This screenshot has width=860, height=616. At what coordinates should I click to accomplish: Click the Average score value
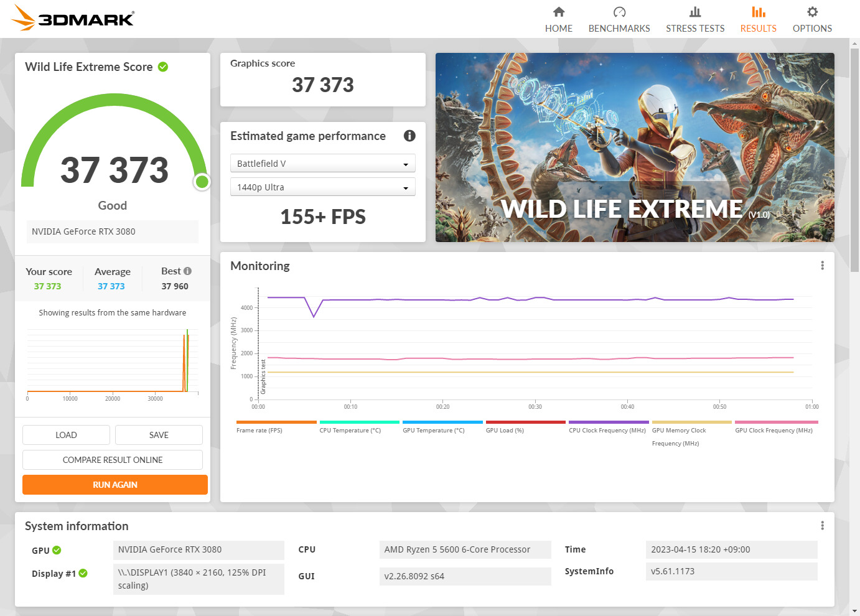coord(111,286)
